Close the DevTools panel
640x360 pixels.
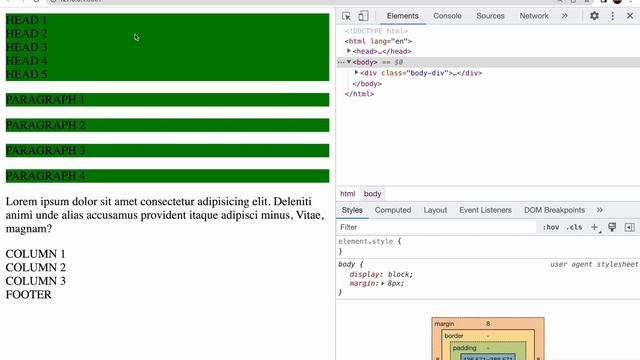pyautogui.click(x=630, y=16)
